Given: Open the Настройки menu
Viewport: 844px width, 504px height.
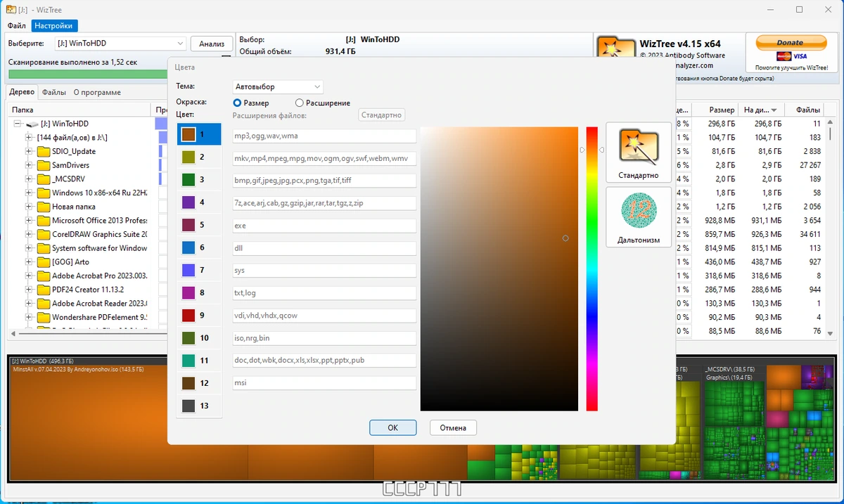Looking at the screenshot, I should (x=54, y=26).
